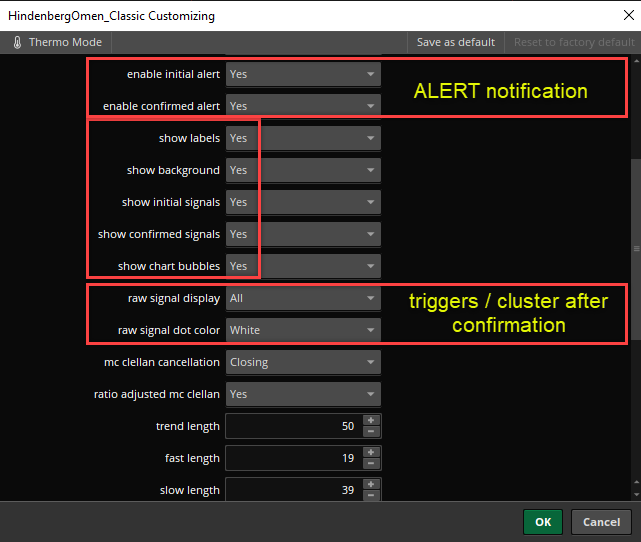Screen dimensions: 641x542
Task: Decrease trend length with minus button
Action: pos(371,432)
